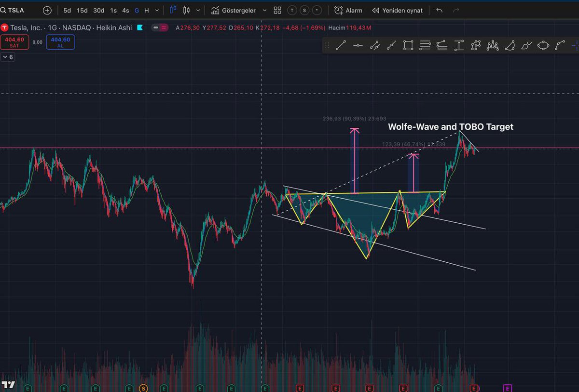Click Yeniden oynat replay button
The width and height of the screenshot is (579, 392).
(x=397, y=10)
